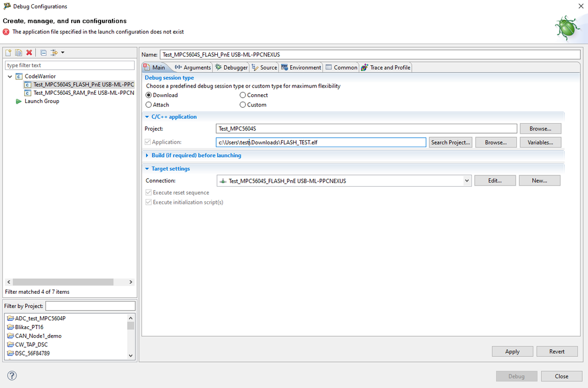
Task: Open the Common tab
Action: click(x=341, y=68)
